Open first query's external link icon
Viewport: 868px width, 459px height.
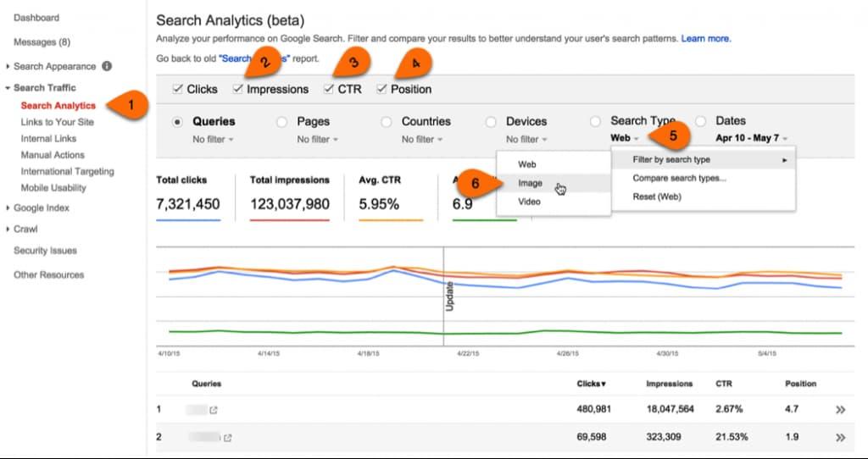click(x=213, y=411)
